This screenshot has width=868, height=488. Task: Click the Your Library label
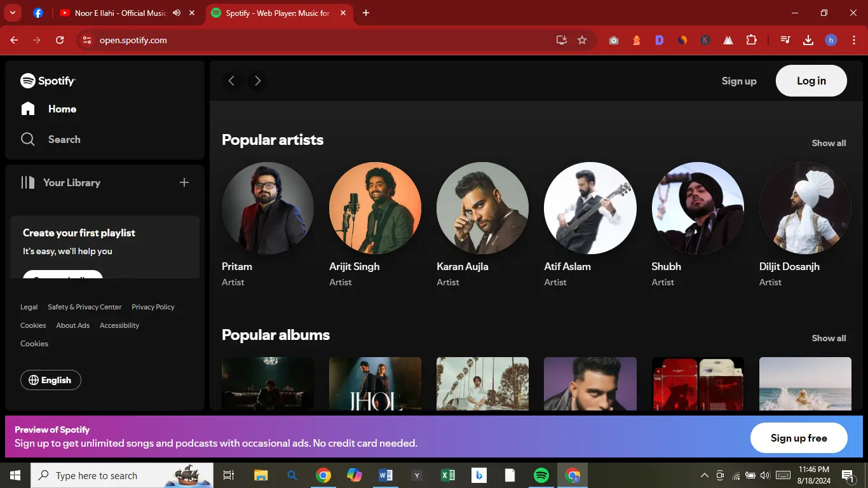pyautogui.click(x=72, y=182)
